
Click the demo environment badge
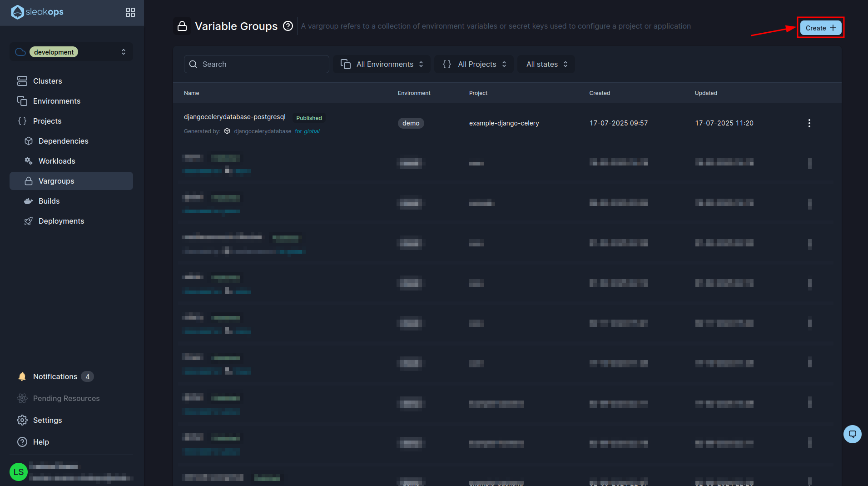(x=411, y=123)
